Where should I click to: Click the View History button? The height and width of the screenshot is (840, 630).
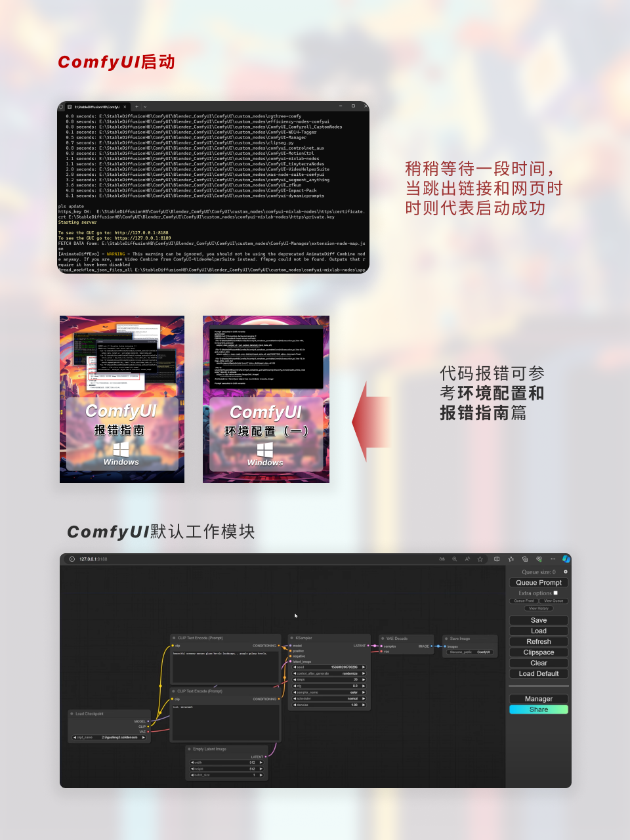[x=539, y=608]
